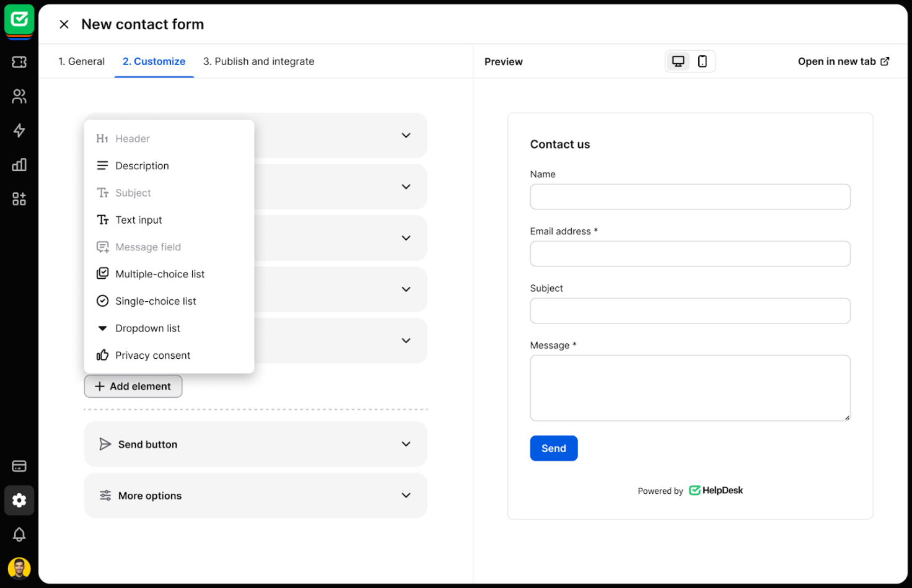The height and width of the screenshot is (588, 912).
Task: Close the New contact form dialog
Action: click(64, 24)
